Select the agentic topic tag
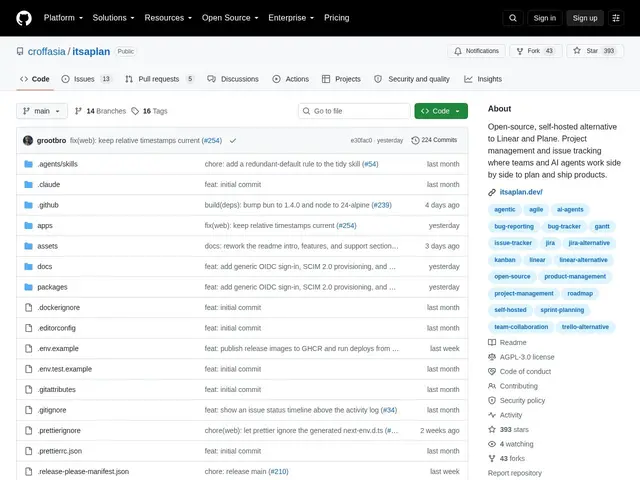The image size is (640, 480). (504, 209)
